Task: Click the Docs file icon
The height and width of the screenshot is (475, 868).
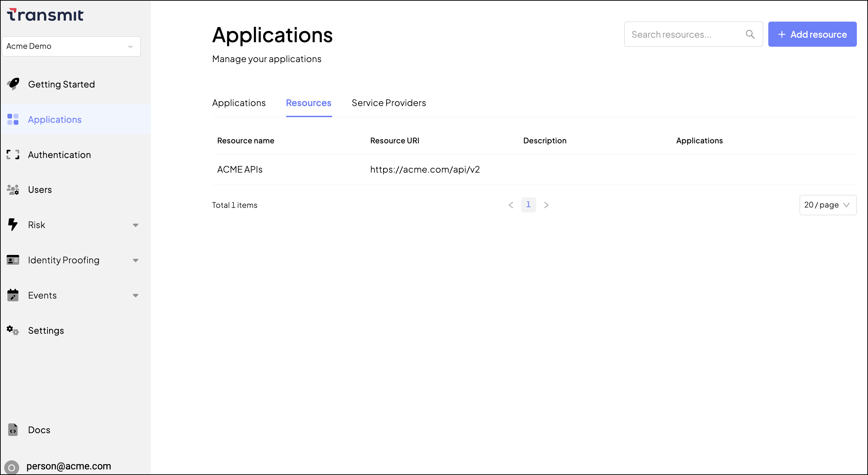Action: click(13, 430)
